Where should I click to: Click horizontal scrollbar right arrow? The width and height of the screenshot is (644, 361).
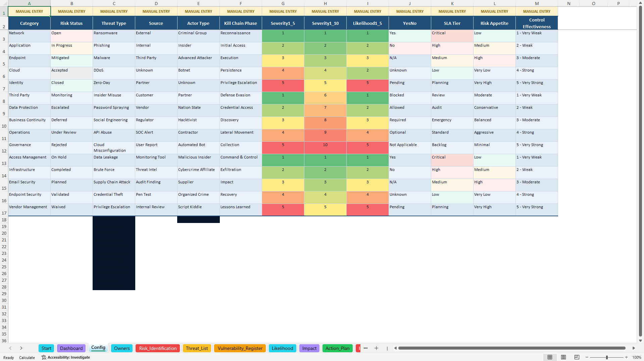click(634, 348)
